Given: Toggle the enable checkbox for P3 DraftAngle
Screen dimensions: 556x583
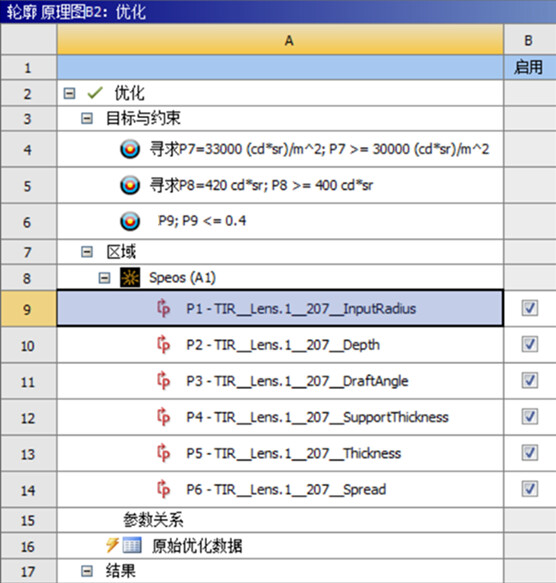Looking at the screenshot, I should click(530, 380).
